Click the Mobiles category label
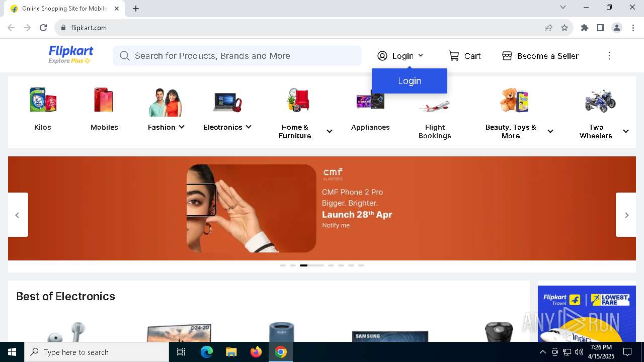Screen dimensions: 644x362 (104, 127)
